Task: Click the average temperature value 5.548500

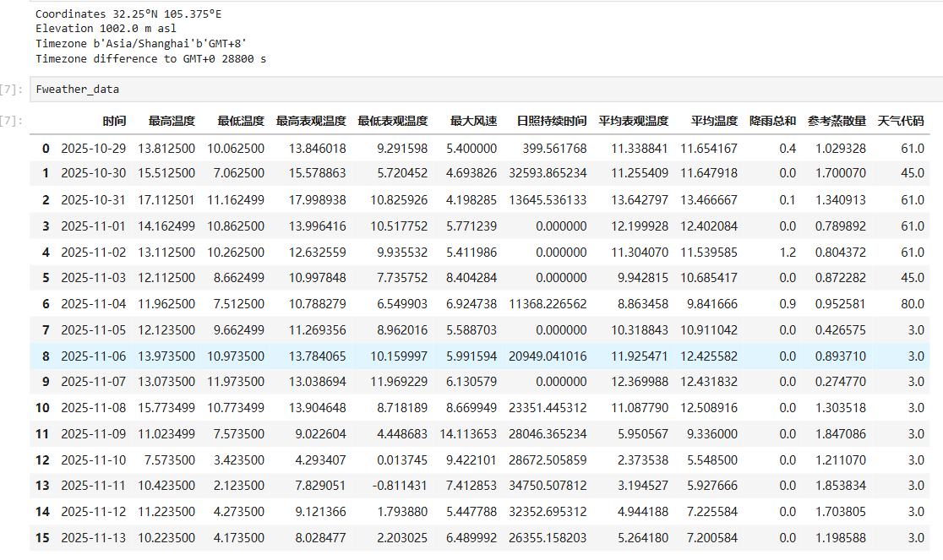Action: click(712, 460)
